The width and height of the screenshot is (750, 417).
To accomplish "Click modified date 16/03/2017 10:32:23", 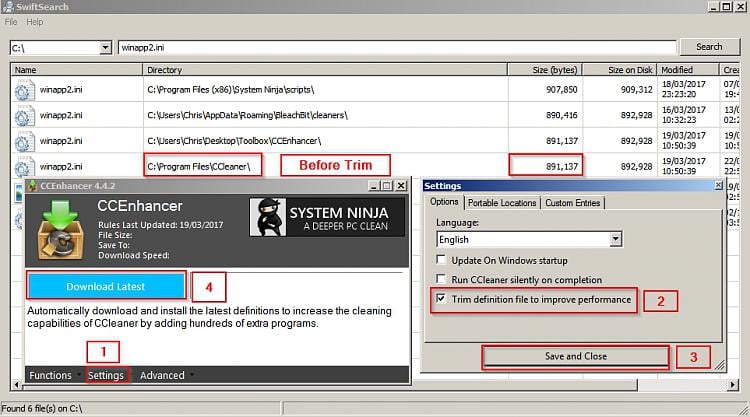I will pos(684,115).
